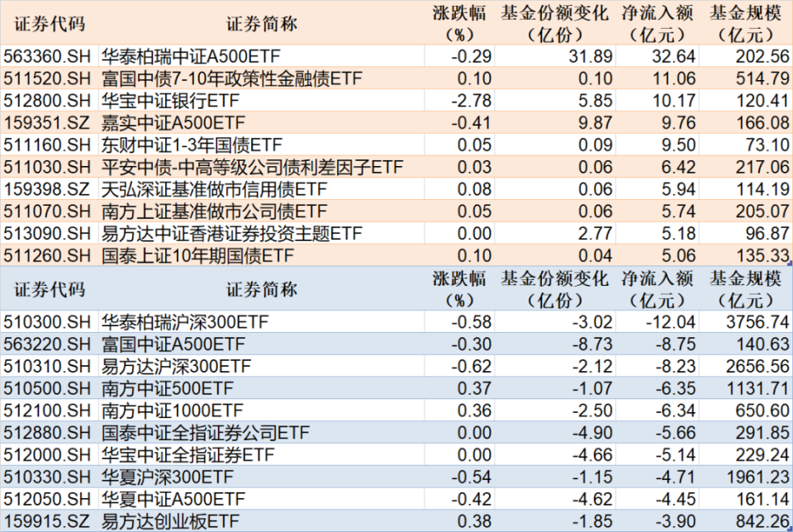Click the name 华泰柏瑞沪深300ETF
The height and width of the screenshot is (532, 793).
(x=185, y=322)
